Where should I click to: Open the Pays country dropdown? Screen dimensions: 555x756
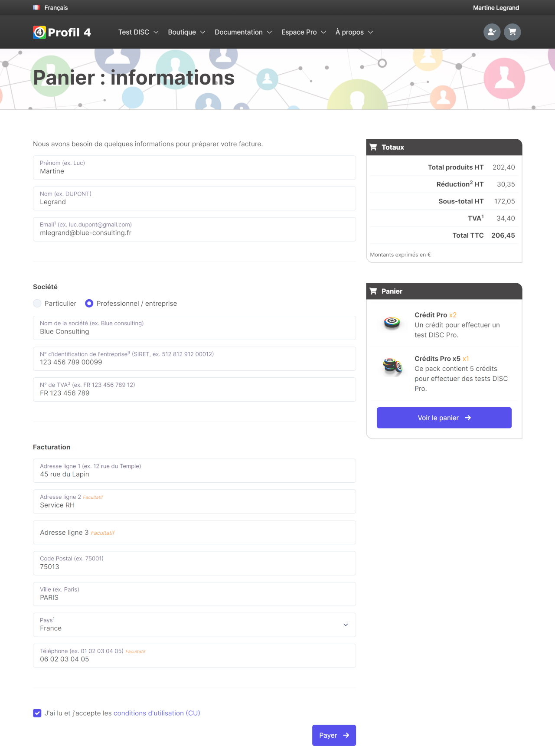click(x=194, y=625)
